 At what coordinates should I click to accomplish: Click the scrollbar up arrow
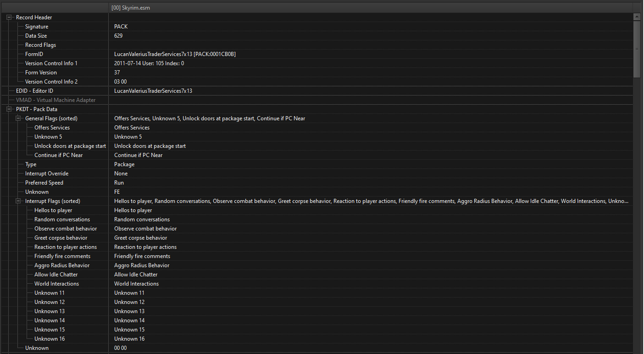pyautogui.click(x=637, y=17)
